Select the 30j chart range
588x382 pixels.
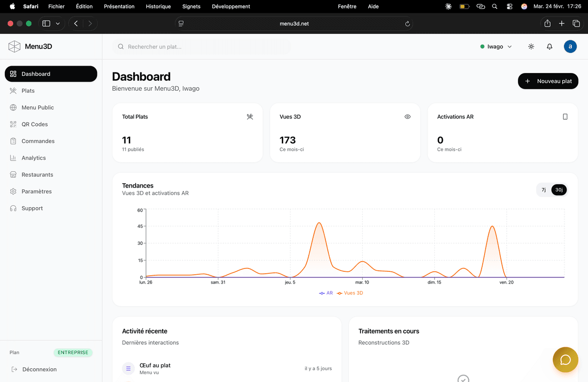559,190
